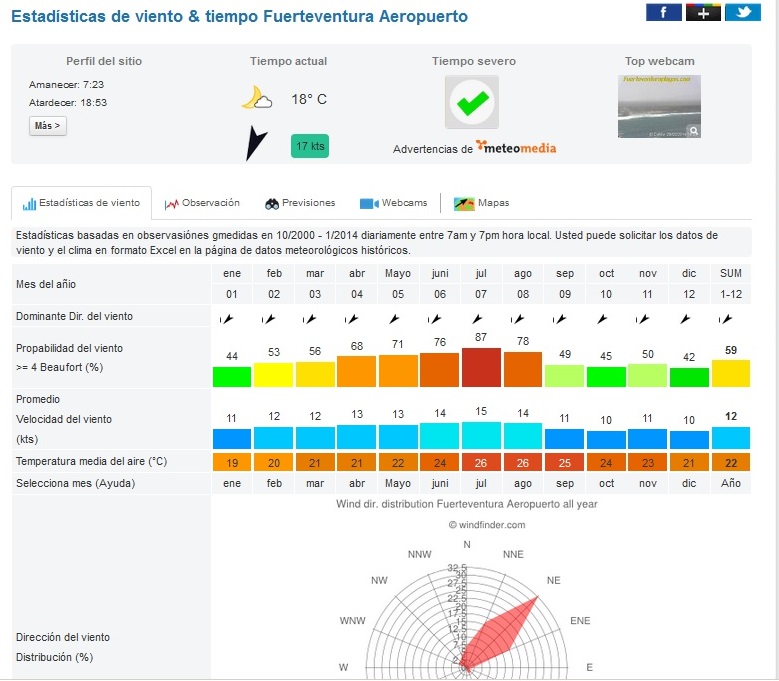Click the dominant wind arrow for oct
The height and width of the screenshot is (681, 779).
coord(602,319)
